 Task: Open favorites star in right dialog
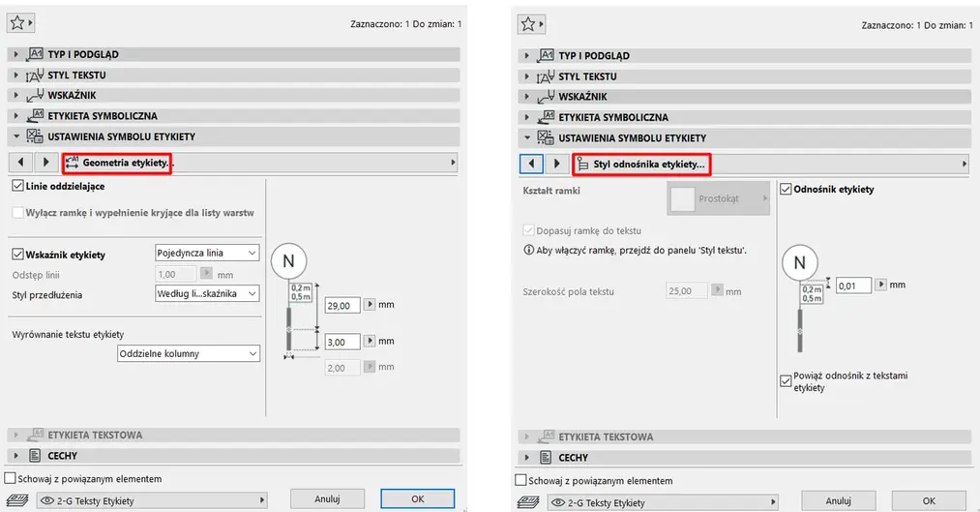click(x=531, y=24)
